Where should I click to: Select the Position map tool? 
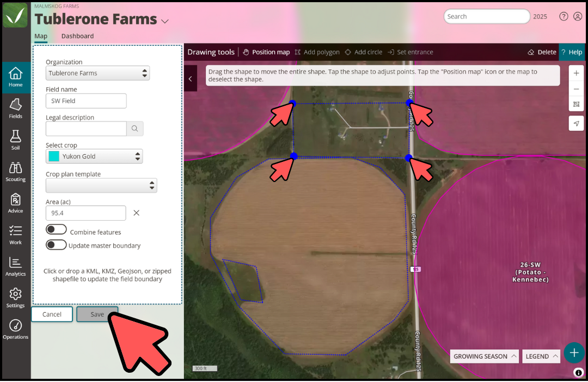(266, 52)
